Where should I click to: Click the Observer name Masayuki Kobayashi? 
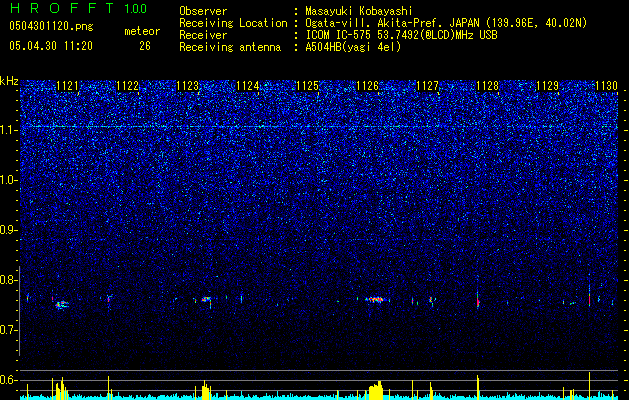pyautogui.click(x=359, y=11)
